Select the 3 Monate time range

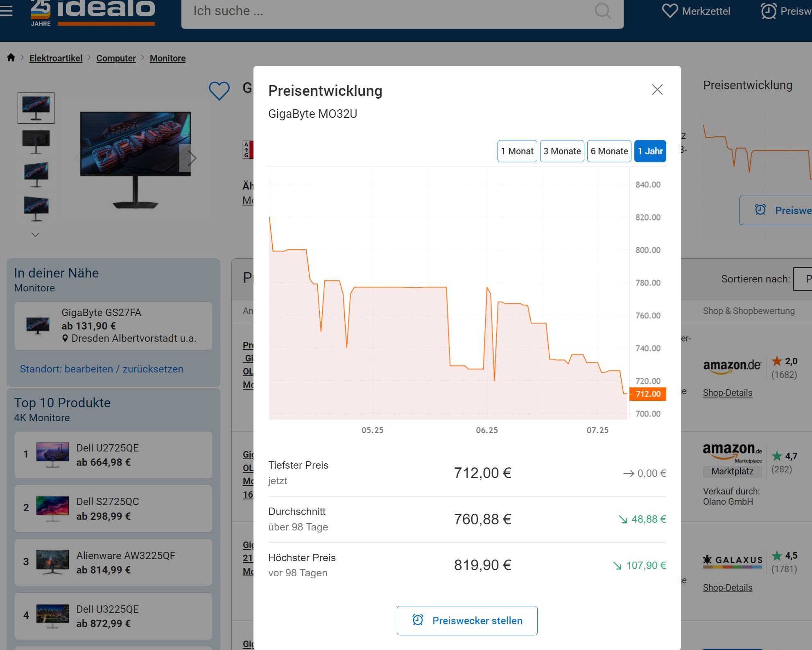pos(562,151)
